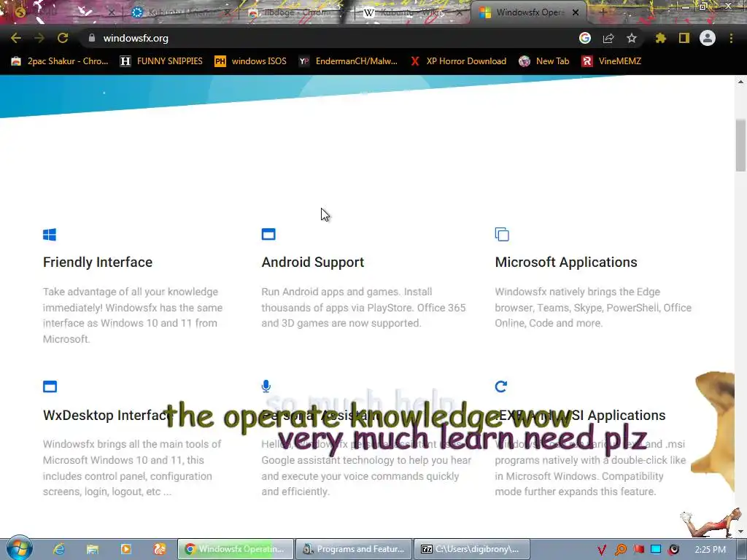Open the Extensions puzzle icon
This screenshot has height=560, width=747.
[660, 38]
